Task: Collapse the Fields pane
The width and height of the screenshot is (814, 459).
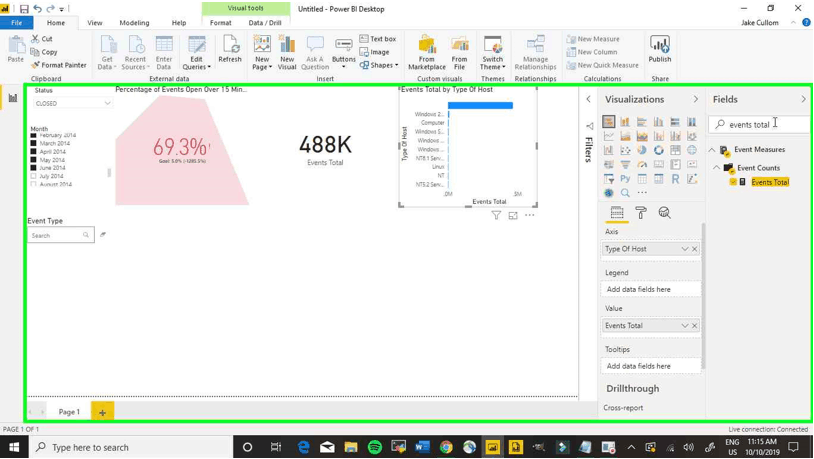Action: click(x=803, y=99)
